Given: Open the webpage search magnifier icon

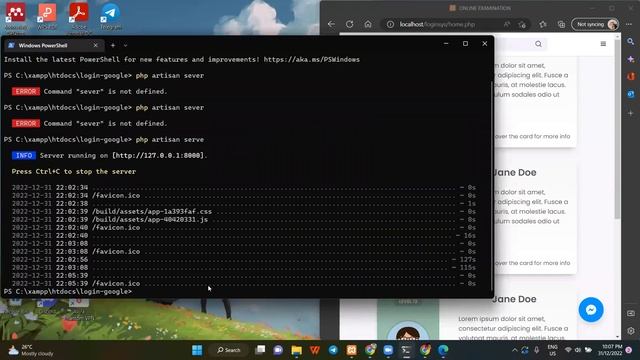Looking at the screenshot, I should coord(538,44).
